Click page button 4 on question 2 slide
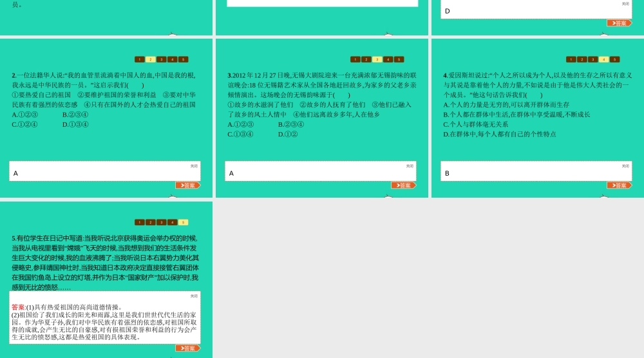 coord(173,59)
